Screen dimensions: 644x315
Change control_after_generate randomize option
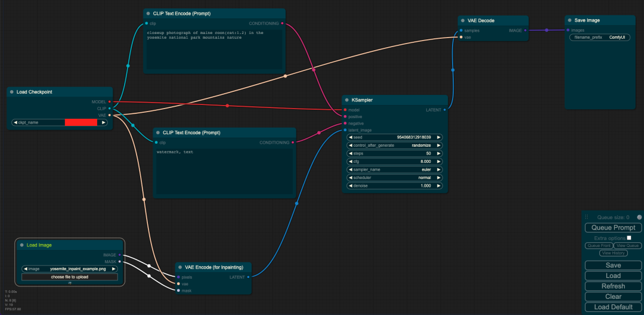pos(395,146)
